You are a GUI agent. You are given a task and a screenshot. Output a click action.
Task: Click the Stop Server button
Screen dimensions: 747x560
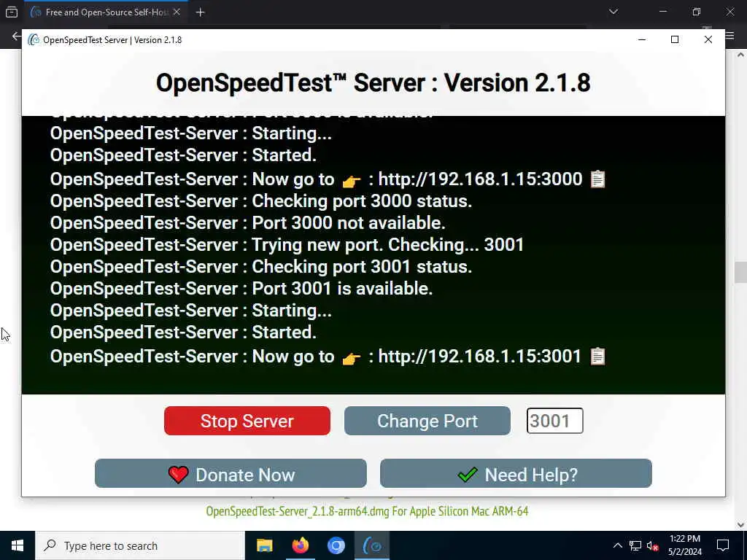click(x=247, y=421)
